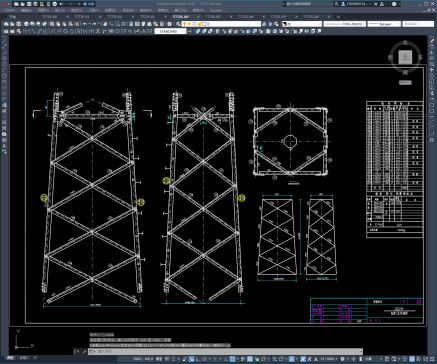Click the East label on ViewCube compass
Screen dimensions: 437x364
[420, 57]
